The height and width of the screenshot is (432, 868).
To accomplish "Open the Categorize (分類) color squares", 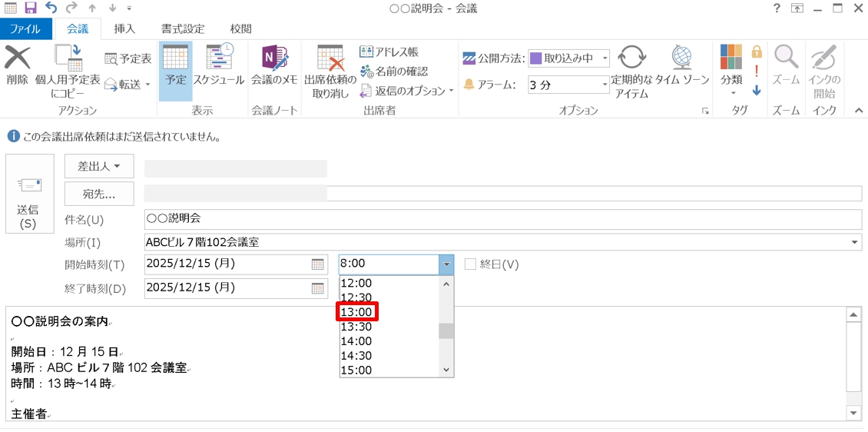I will pyautogui.click(x=731, y=58).
